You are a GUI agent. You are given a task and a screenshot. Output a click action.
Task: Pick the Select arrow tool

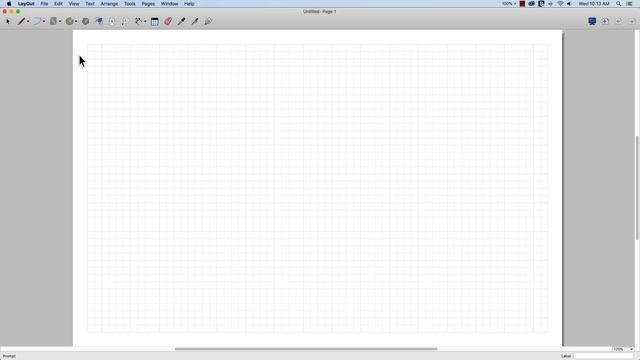[x=8, y=21]
